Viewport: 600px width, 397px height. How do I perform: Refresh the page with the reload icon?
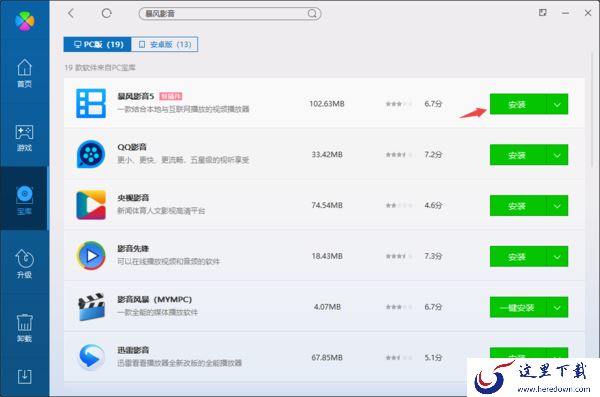(x=106, y=13)
